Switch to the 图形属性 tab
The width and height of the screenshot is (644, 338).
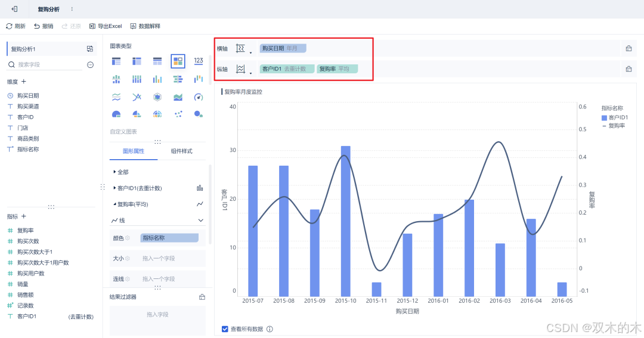click(x=134, y=151)
